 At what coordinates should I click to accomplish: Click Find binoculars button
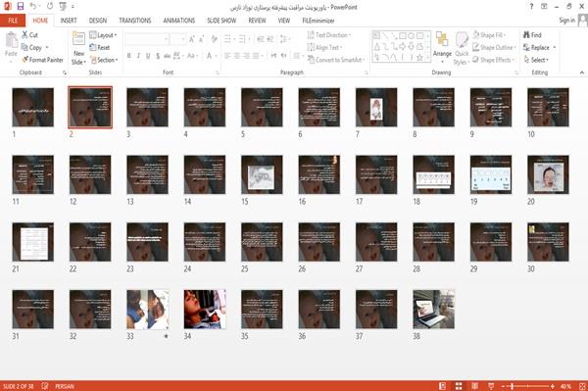[x=532, y=35]
